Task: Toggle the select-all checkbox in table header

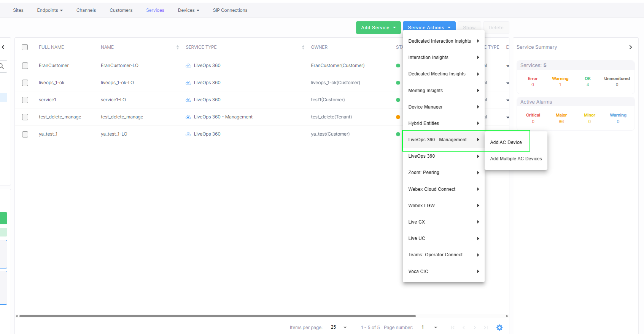Action: (x=25, y=47)
